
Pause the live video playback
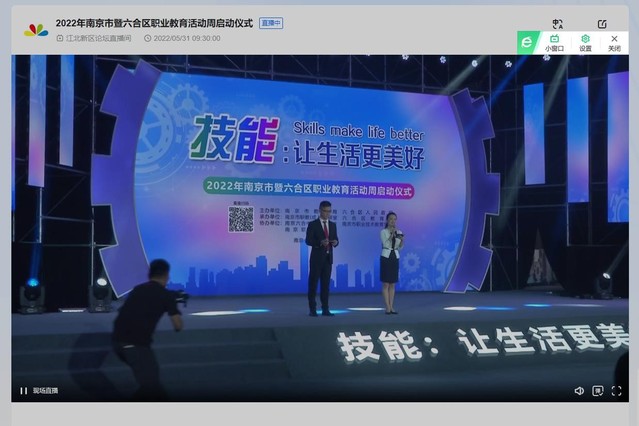pyautogui.click(x=24, y=391)
